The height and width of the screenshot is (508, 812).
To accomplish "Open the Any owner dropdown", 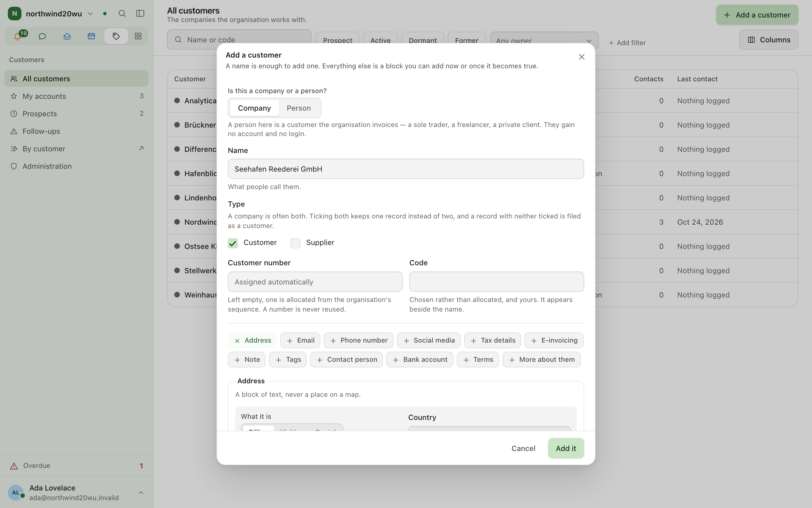I will click(x=544, y=41).
